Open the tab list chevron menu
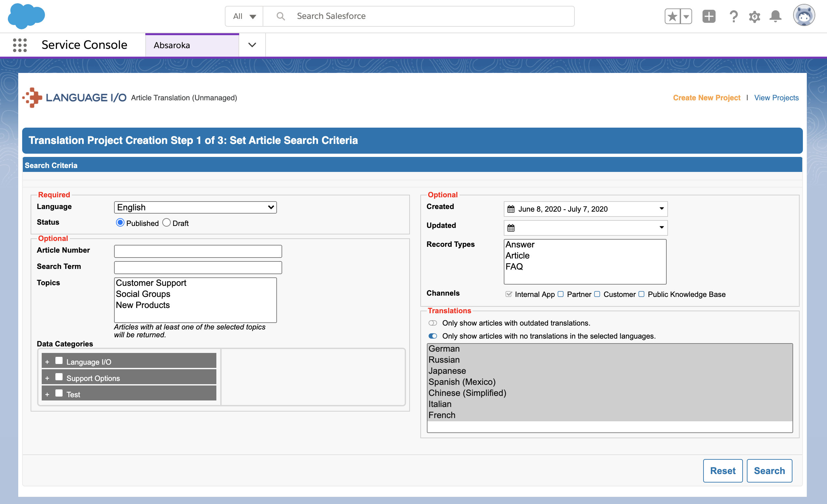This screenshot has height=504, width=827. coord(252,45)
